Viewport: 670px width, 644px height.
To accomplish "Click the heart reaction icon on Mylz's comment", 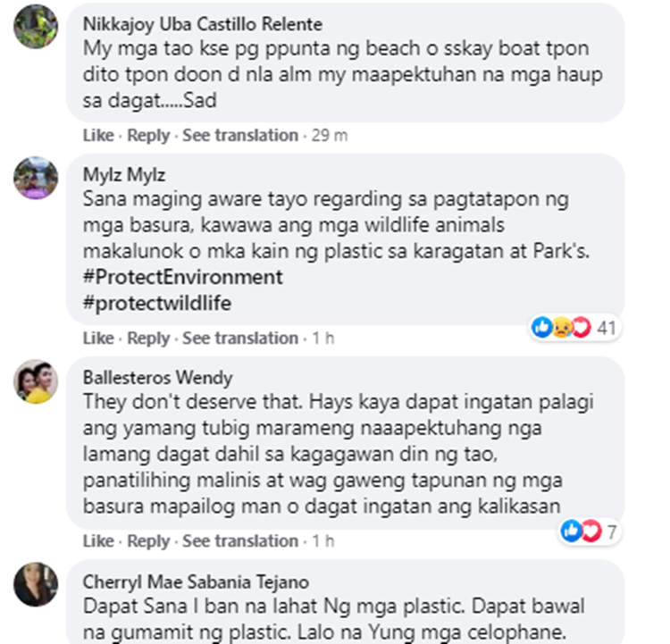I will (581, 328).
